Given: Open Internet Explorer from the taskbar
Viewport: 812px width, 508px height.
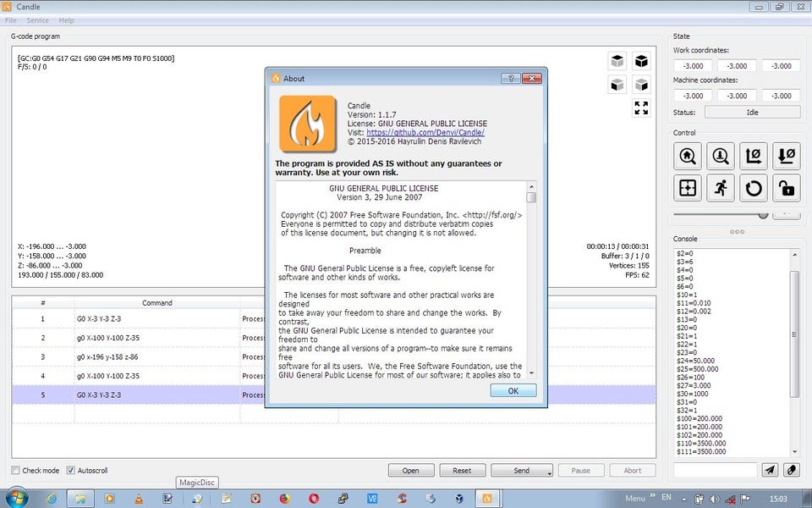Looking at the screenshot, I should click(52, 499).
